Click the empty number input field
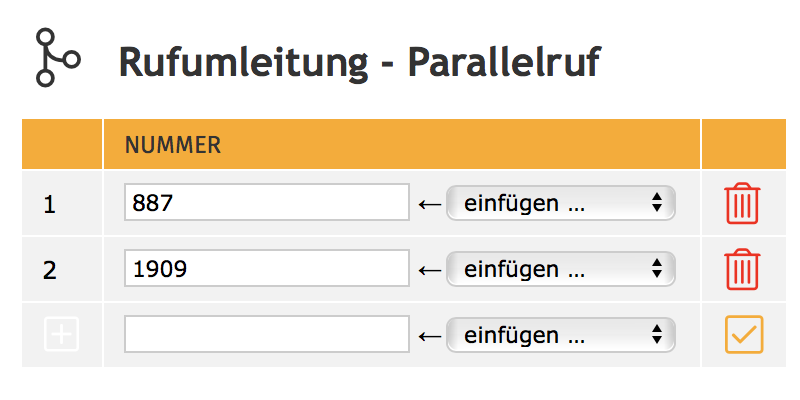Image resolution: width=800 pixels, height=400 pixels. 266,335
